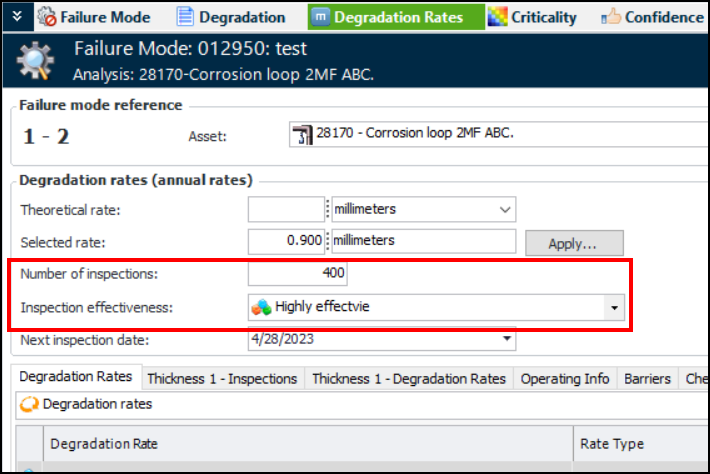Viewport: 710px width, 474px height.
Task: Click the Number of inspections field
Action: point(298,274)
